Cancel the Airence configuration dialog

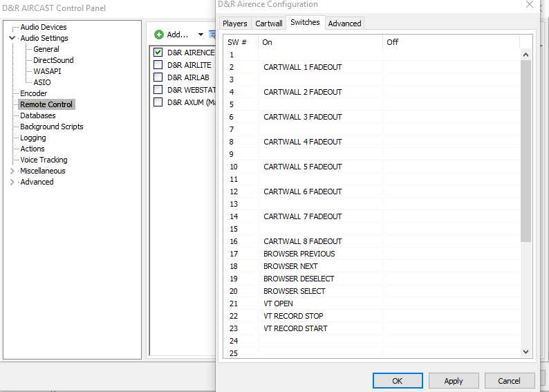[x=509, y=381]
